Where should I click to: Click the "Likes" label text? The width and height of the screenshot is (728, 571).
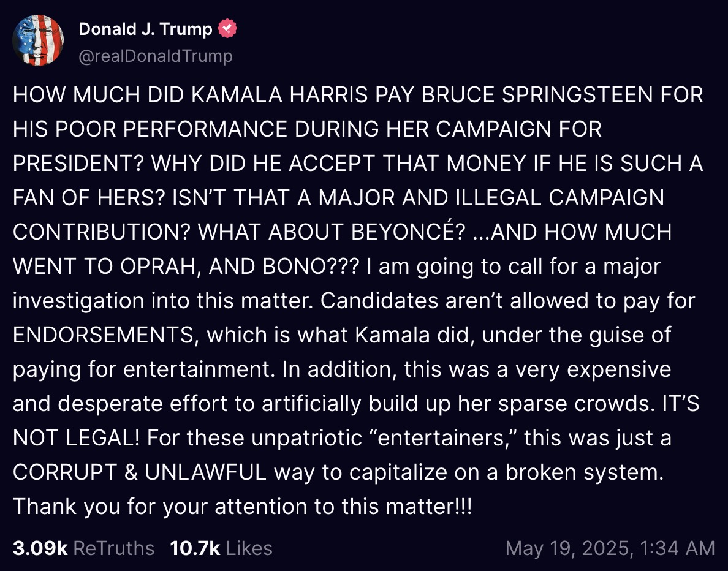click(249, 548)
